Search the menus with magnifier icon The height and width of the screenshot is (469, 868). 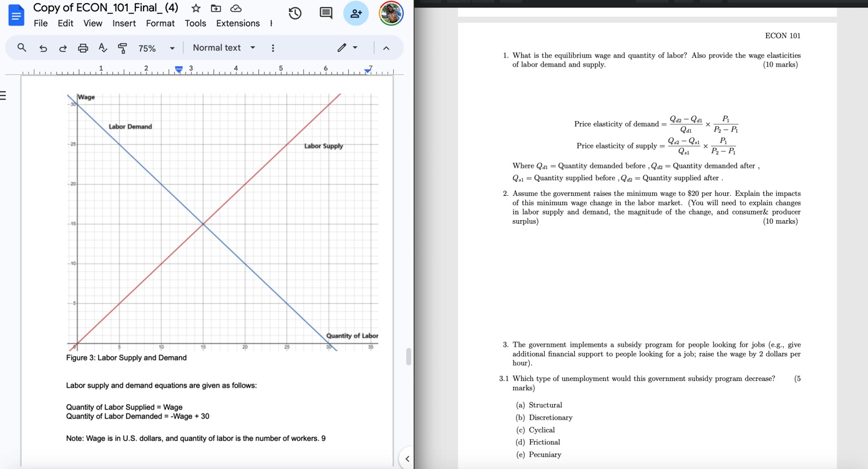coord(21,47)
